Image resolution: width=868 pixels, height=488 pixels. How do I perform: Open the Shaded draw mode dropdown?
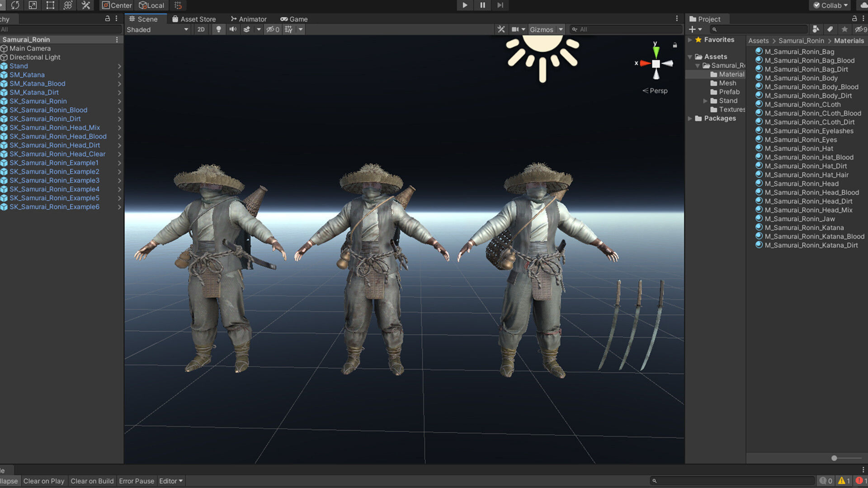click(158, 29)
